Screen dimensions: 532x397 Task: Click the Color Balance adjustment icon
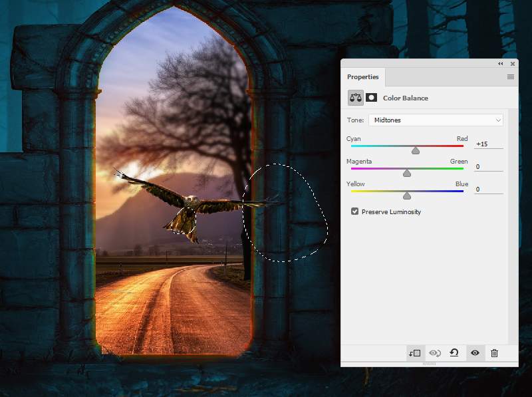356,98
